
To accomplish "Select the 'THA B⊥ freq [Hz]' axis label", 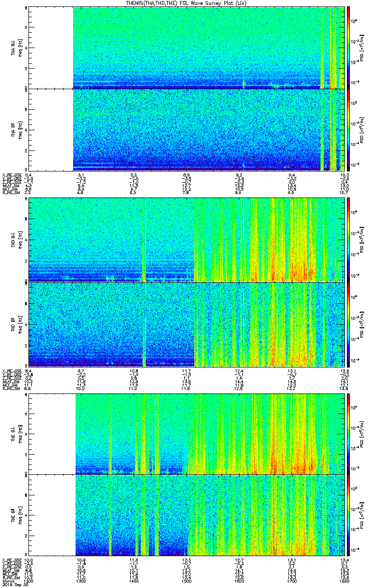I will tap(17, 48).
